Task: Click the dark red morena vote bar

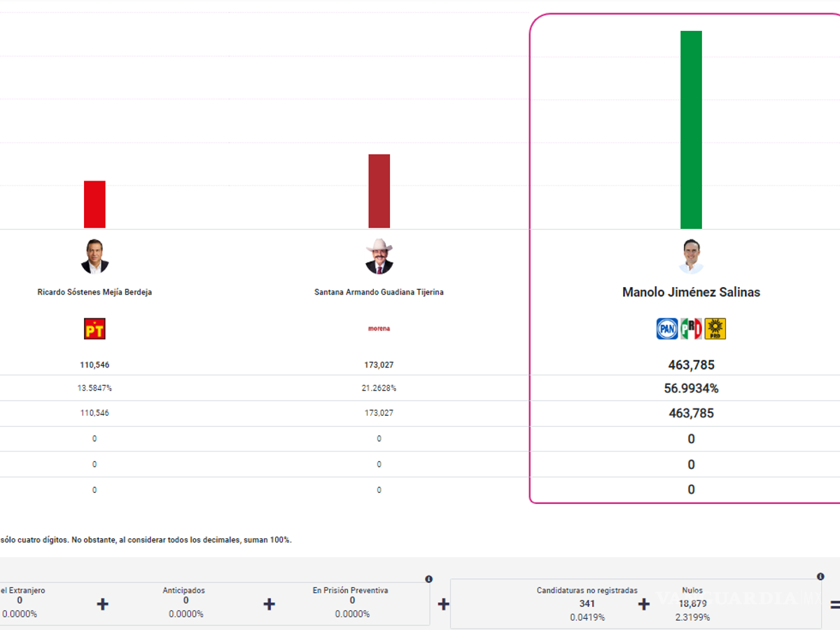Action: (379, 191)
